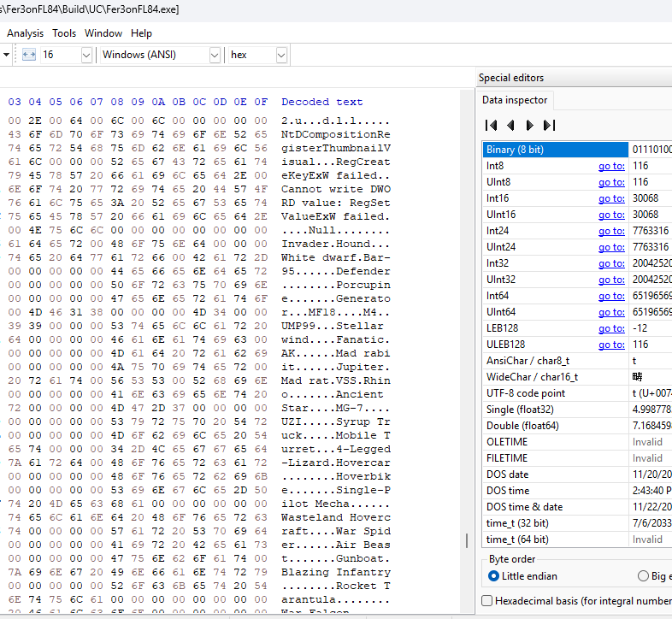Image resolution: width=672 pixels, height=619 pixels.
Task: Click go to link for Int64
Action: coord(611,296)
